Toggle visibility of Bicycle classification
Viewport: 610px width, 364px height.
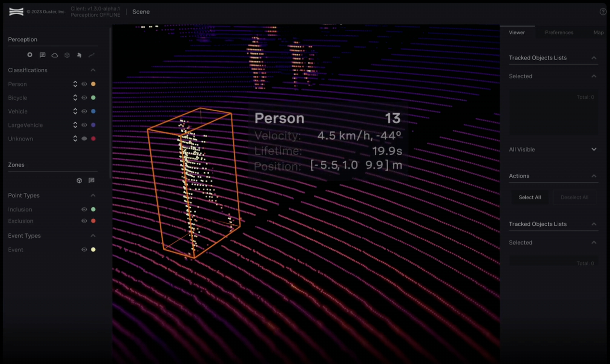(x=84, y=98)
